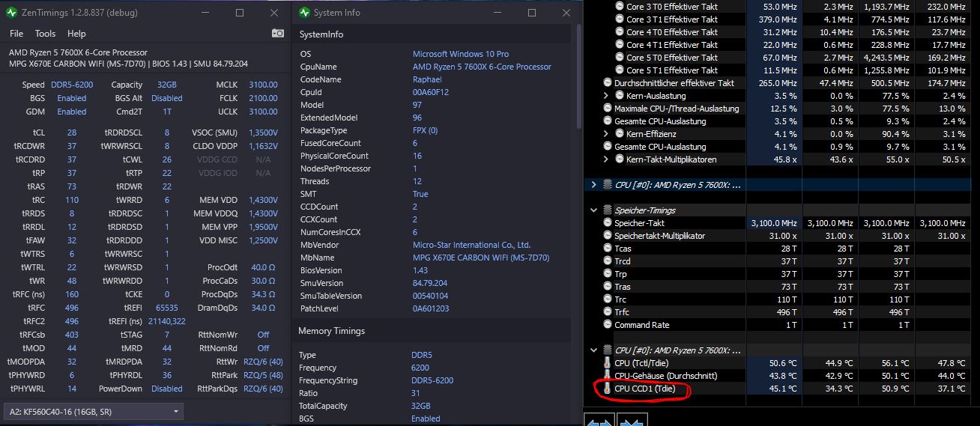Image resolution: width=980 pixels, height=426 pixels.
Task: Click the PatchLevel value 0A601203
Action: point(431,308)
